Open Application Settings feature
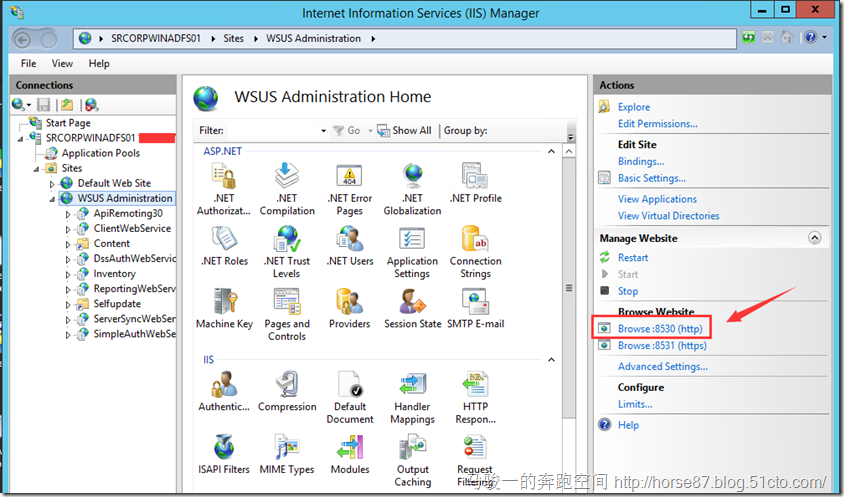Image resolution: width=844 pixels, height=497 pixels. (x=412, y=252)
